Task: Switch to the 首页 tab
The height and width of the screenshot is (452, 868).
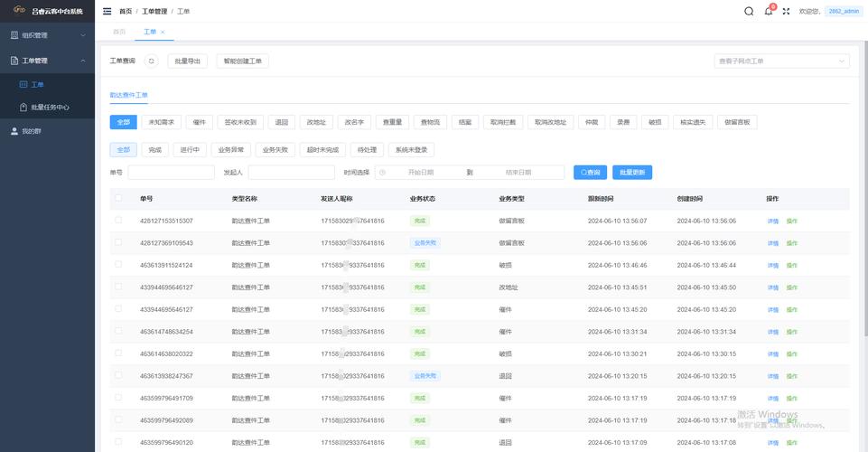Action: click(119, 33)
